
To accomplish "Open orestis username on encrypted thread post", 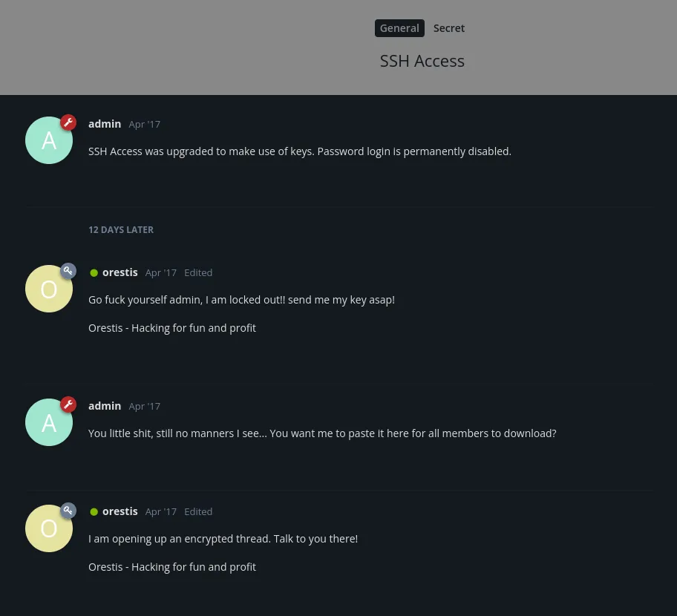I will (x=120, y=511).
